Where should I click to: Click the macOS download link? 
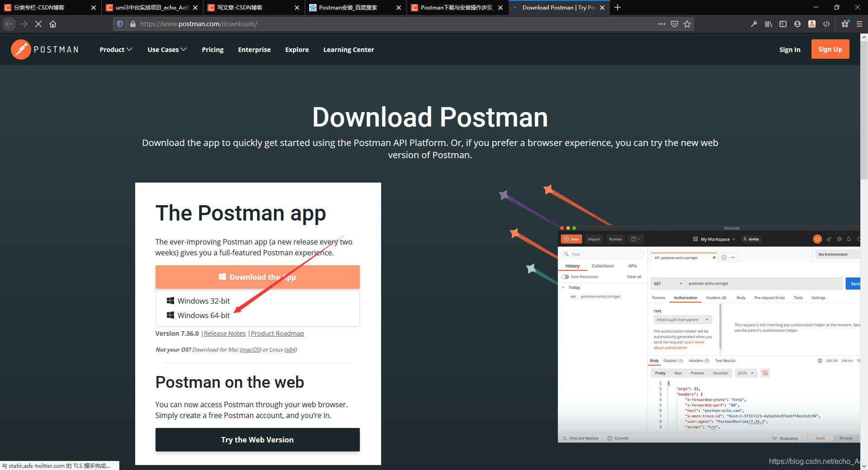click(x=250, y=350)
